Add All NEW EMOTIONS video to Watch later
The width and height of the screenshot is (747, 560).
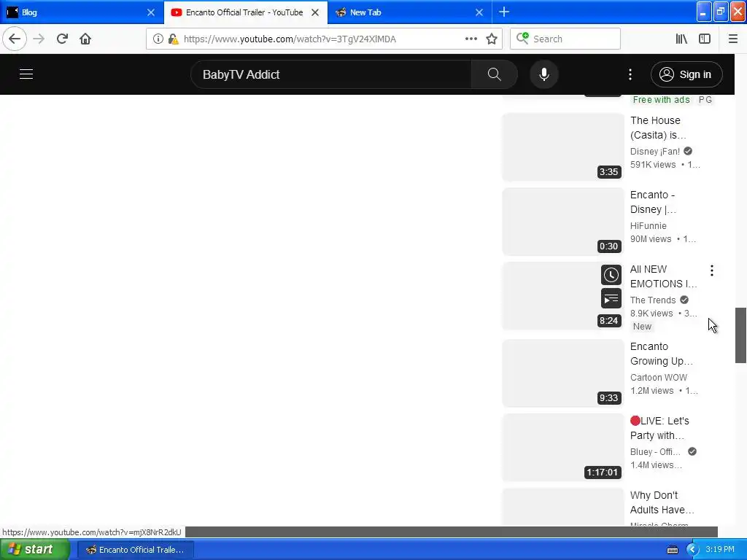pyautogui.click(x=611, y=275)
